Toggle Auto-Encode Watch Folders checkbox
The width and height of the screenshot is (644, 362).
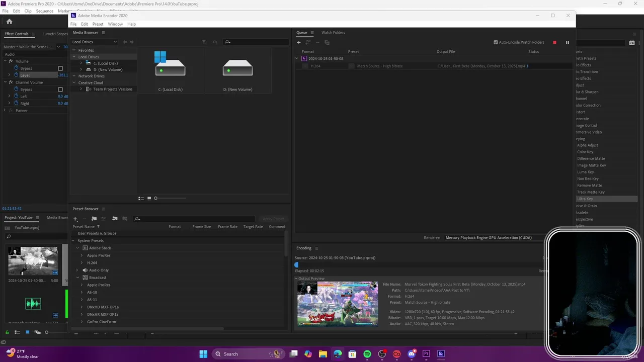tap(496, 43)
